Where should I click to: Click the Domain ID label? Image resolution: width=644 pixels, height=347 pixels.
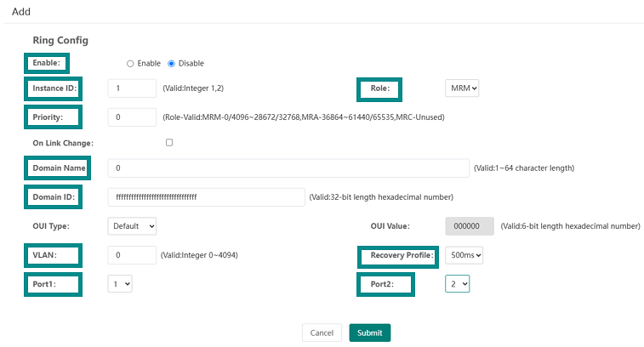(54, 197)
